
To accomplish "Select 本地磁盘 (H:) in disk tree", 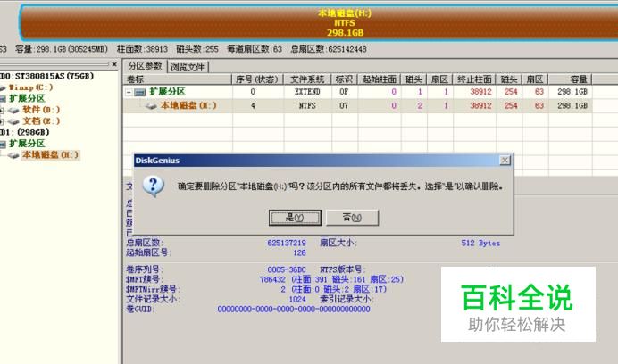I will point(50,155).
